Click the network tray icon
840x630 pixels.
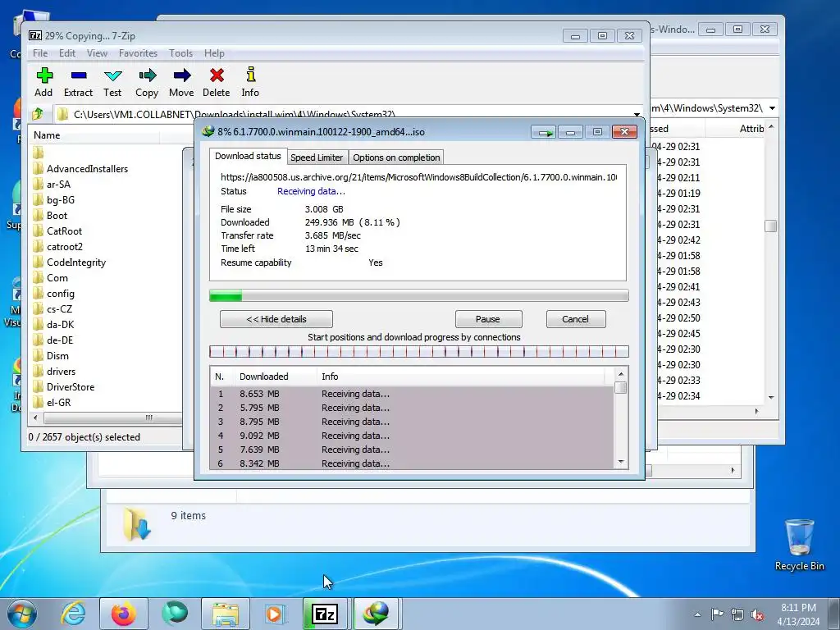coord(737,615)
